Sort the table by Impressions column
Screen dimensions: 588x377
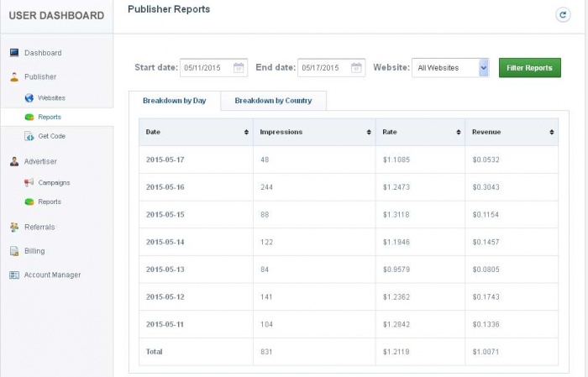[x=369, y=133]
